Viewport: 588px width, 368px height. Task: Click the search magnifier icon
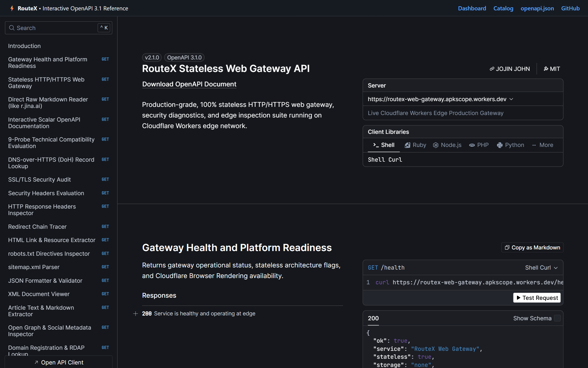click(12, 28)
